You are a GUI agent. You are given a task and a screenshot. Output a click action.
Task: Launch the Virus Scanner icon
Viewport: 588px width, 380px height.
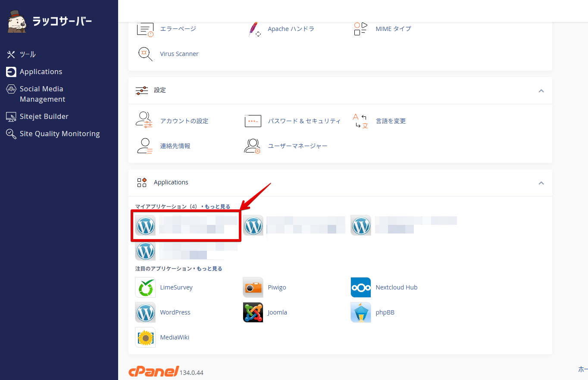coord(145,54)
